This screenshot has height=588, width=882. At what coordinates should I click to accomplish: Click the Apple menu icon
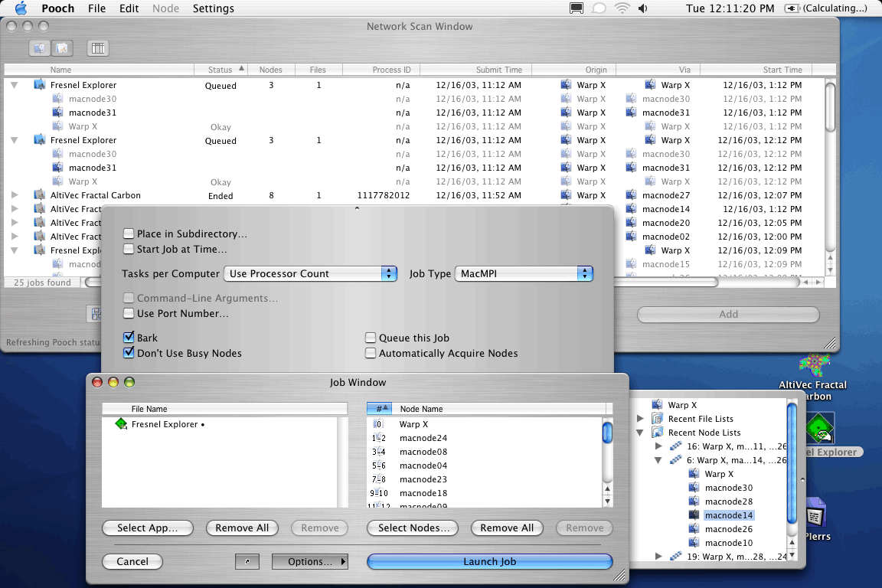[21, 8]
